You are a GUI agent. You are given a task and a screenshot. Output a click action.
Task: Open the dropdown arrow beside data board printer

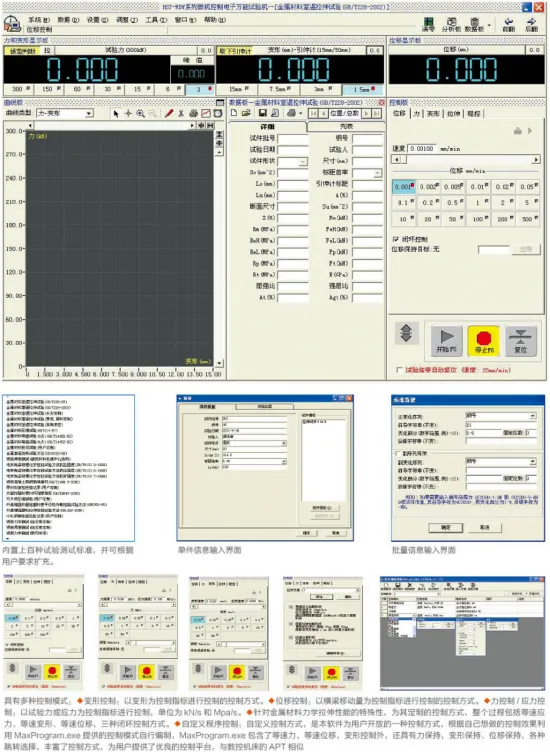[x=301, y=114]
